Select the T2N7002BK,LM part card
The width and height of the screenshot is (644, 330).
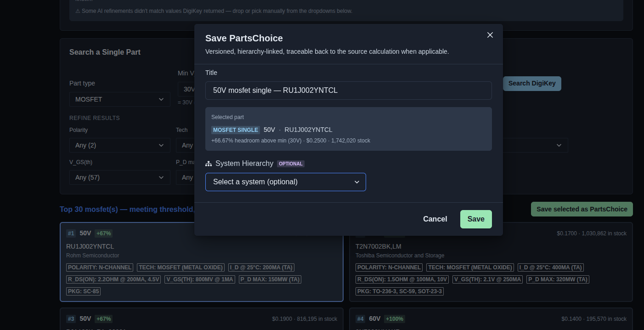(491, 262)
